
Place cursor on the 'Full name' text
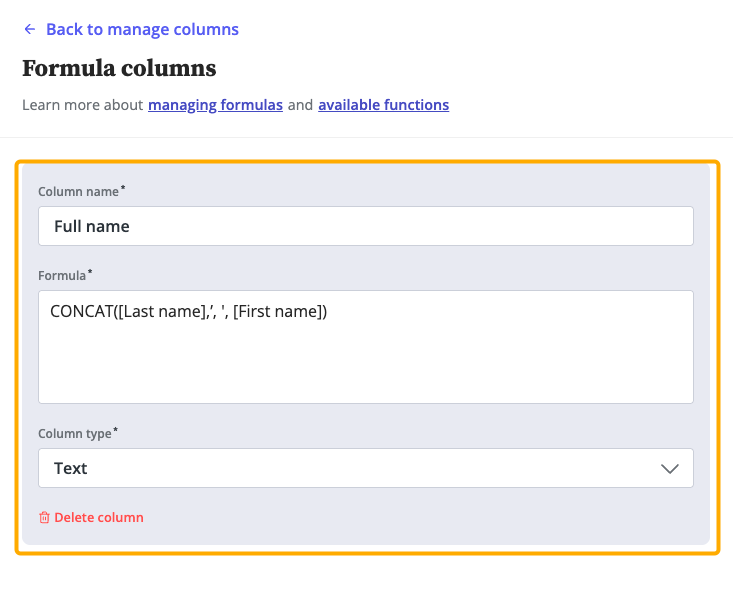(x=92, y=226)
